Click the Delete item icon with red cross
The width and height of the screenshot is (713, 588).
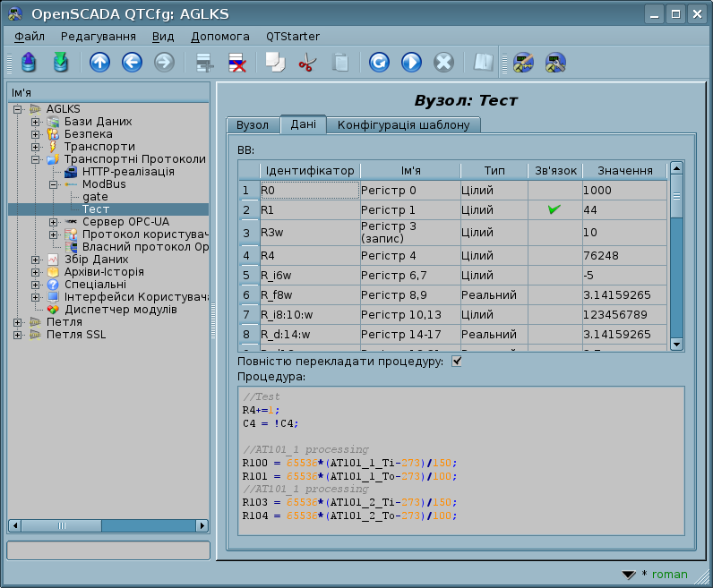pyautogui.click(x=237, y=63)
